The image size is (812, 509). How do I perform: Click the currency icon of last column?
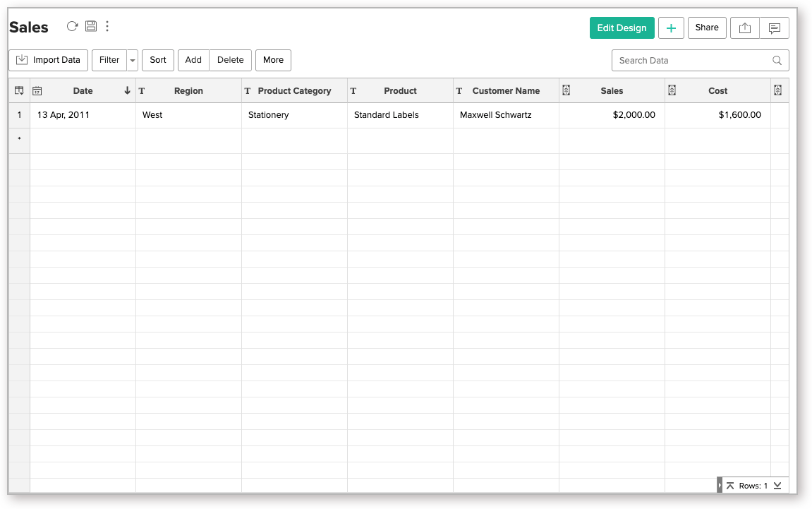pos(778,90)
